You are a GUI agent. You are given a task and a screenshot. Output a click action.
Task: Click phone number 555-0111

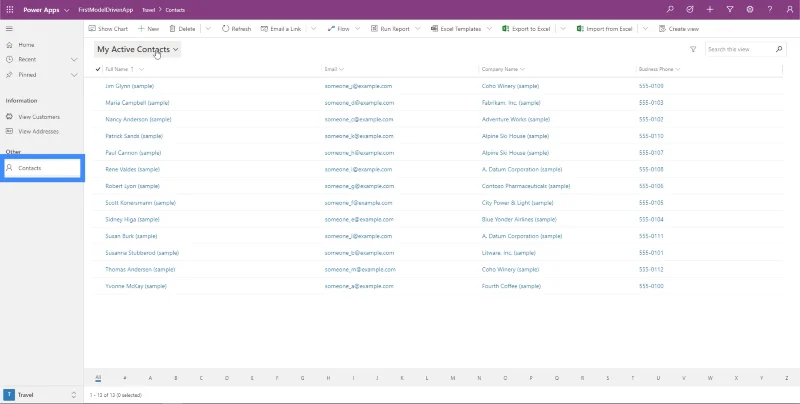651,236
